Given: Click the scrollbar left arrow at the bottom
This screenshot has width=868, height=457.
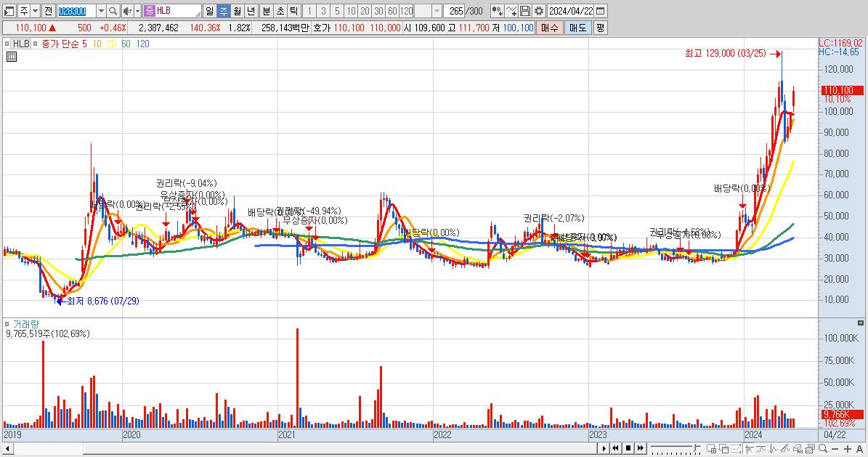Looking at the screenshot, I should [x=7, y=448].
